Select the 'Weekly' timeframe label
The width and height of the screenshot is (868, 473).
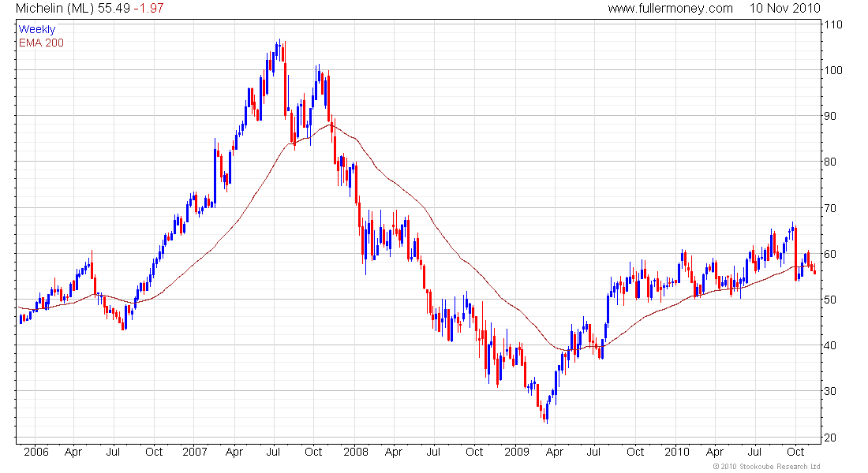coord(37,29)
